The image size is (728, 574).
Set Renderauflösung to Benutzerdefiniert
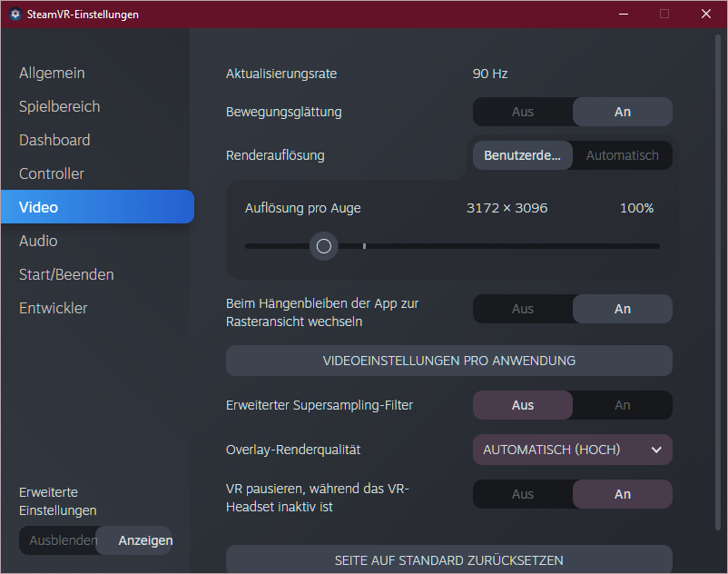tap(523, 155)
